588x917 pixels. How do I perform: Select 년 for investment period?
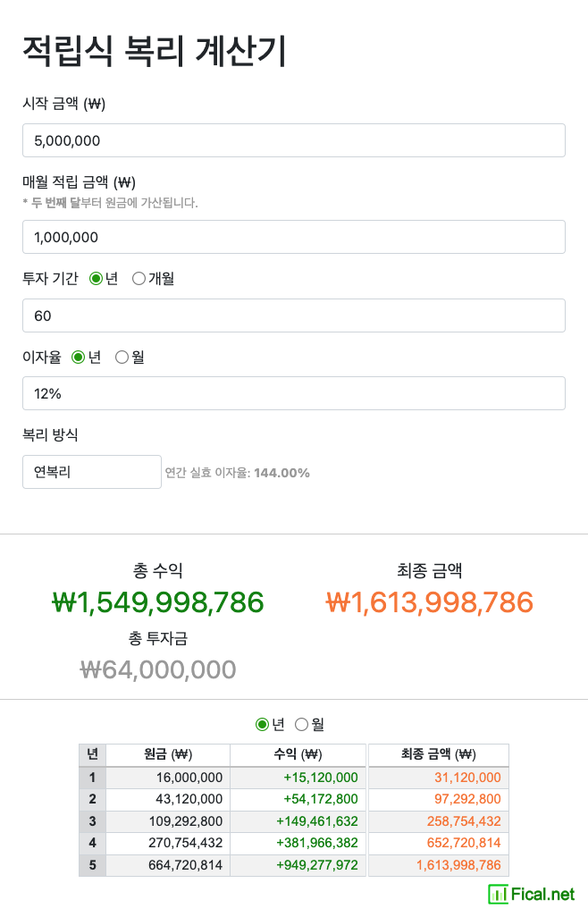(x=97, y=279)
